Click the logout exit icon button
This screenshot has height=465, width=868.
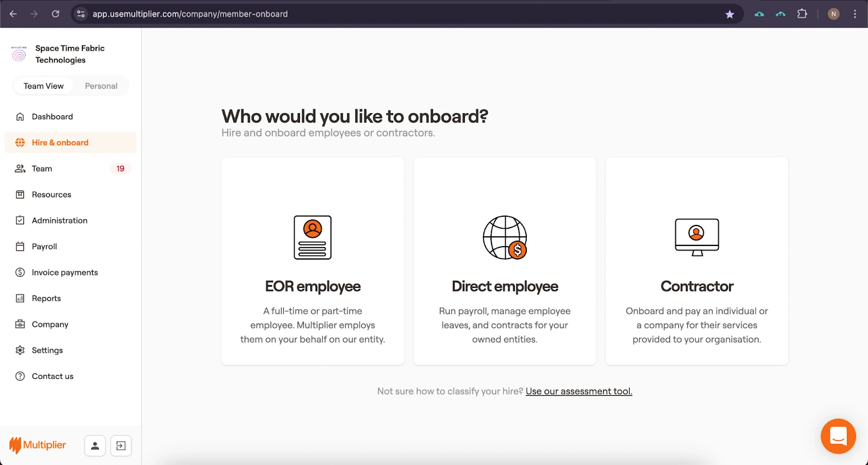point(121,446)
